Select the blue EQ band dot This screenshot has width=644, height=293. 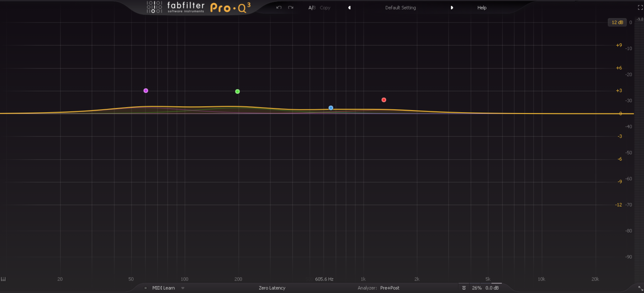(331, 108)
